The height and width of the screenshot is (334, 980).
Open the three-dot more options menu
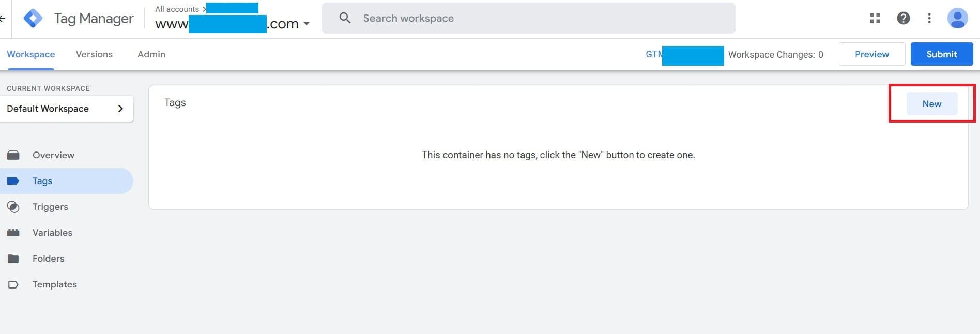(x=929, y=18)
